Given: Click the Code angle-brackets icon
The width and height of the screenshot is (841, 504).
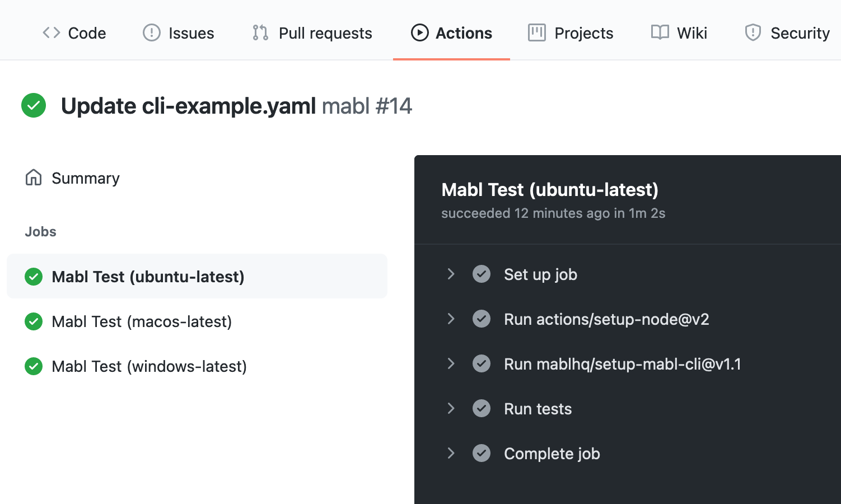Looking at the screenshot, I should coord(52,32).
